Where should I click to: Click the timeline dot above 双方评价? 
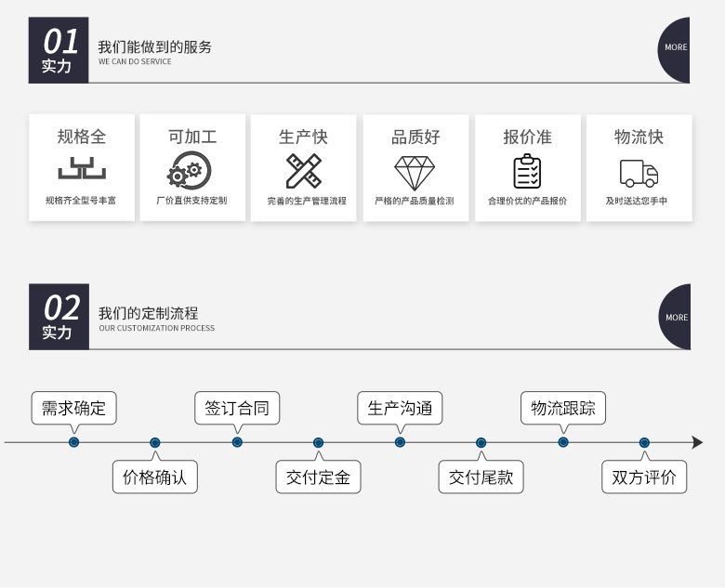[644, 443]
